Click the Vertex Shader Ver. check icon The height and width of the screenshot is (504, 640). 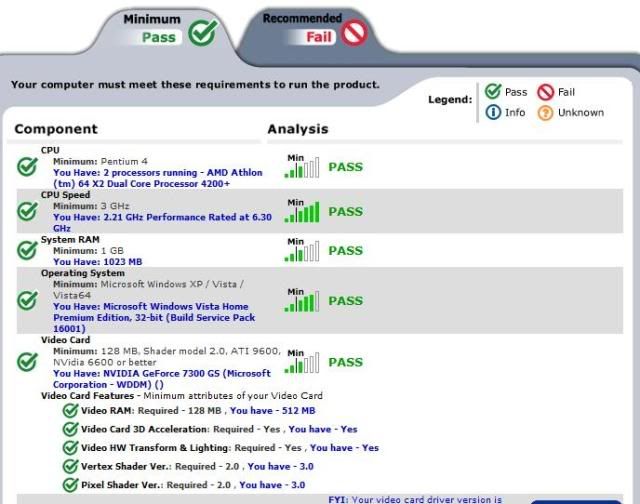point(70,466)
